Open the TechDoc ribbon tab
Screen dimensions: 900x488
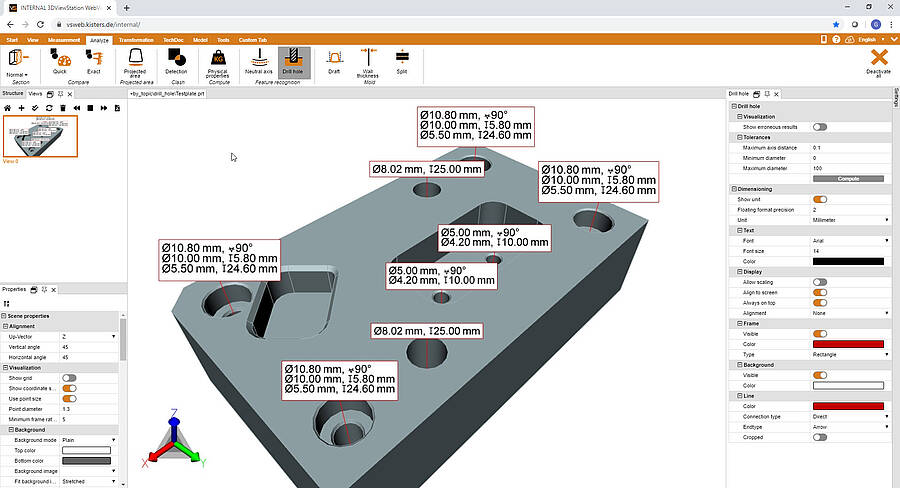pos(173,40)
